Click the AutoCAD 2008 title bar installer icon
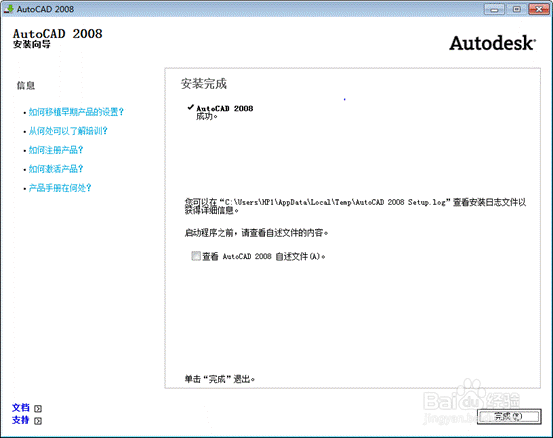Image resolution: width=553 pixels, height=438 pixels. click(x=8, y=9)
